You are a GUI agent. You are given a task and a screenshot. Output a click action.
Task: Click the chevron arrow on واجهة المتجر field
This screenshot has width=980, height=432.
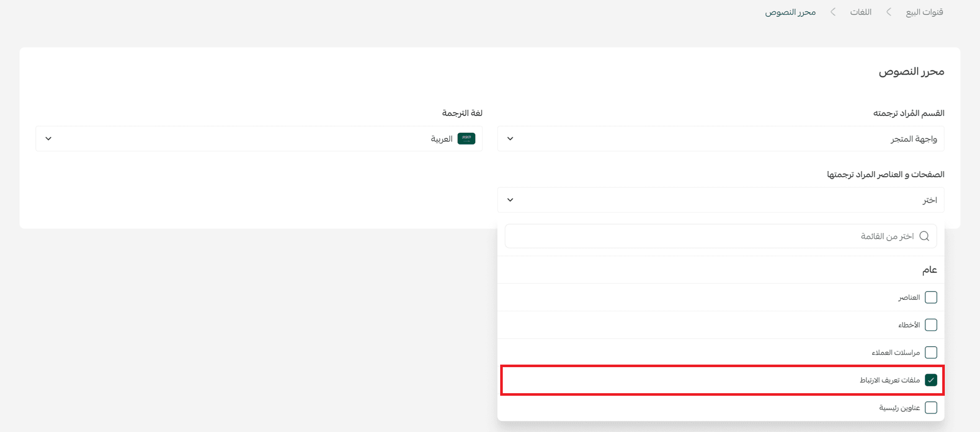coord(510,139)
